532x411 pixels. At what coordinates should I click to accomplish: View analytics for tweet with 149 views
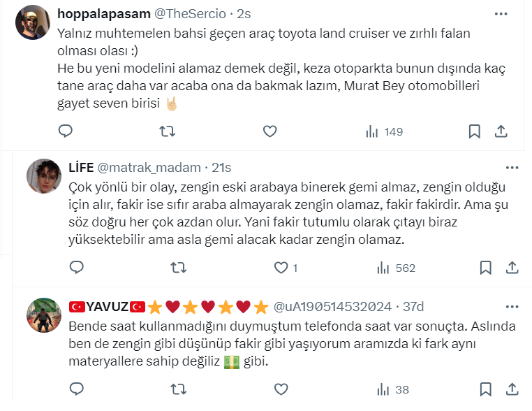coord(384,131)
